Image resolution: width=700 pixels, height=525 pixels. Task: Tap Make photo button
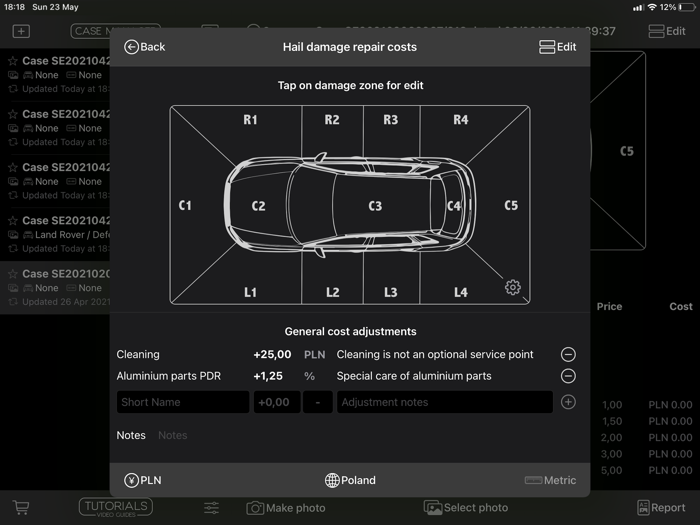(286, 508)
